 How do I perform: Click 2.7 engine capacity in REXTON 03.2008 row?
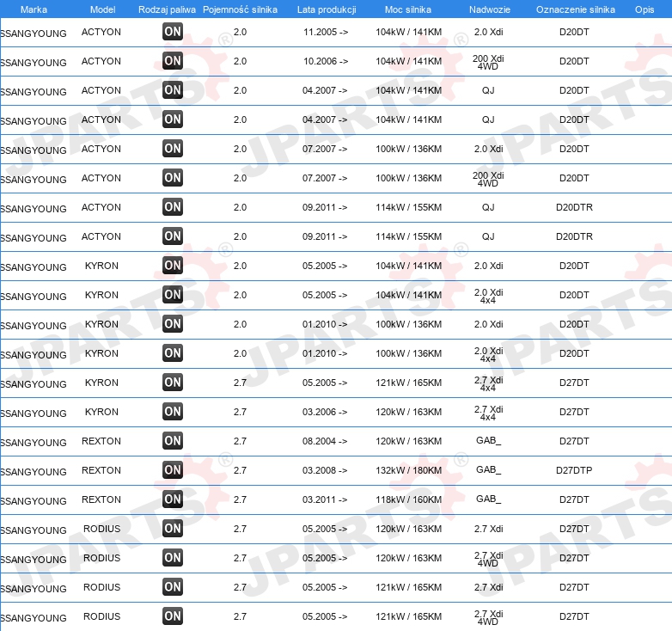click(240, 470)
